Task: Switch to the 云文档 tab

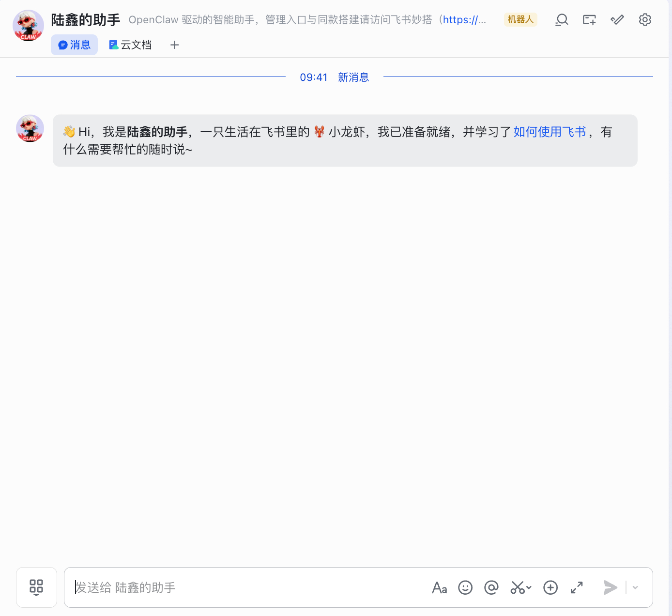Action: pyautogui.click(x=130, y=45)
